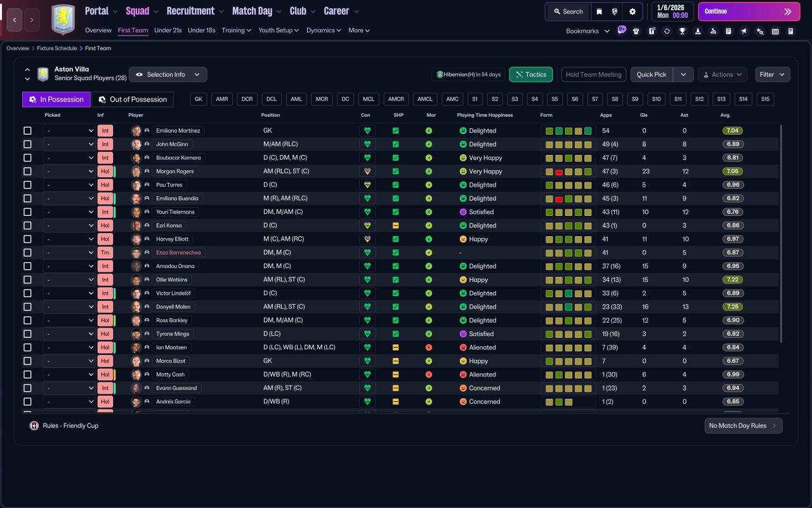Select the AMC position slot button

[452, 99]
